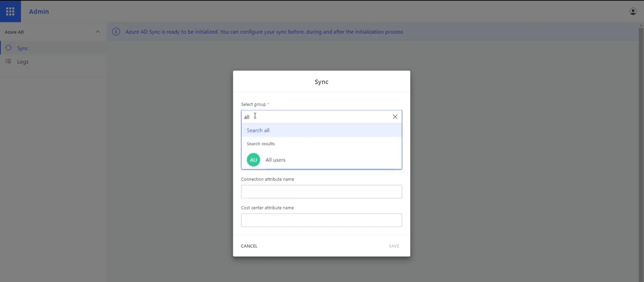Open the Sync sidebar menu item
The image size is (644, 282).
pyautogui.click(x=53, y=48)
